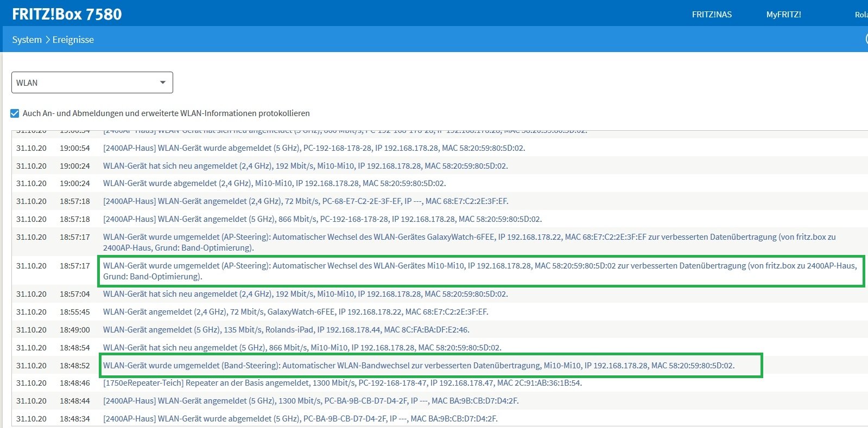Select Ereignisse in the breadcrumb
Image resolution: width=868 pixels, height=428 pixels.
73,40
